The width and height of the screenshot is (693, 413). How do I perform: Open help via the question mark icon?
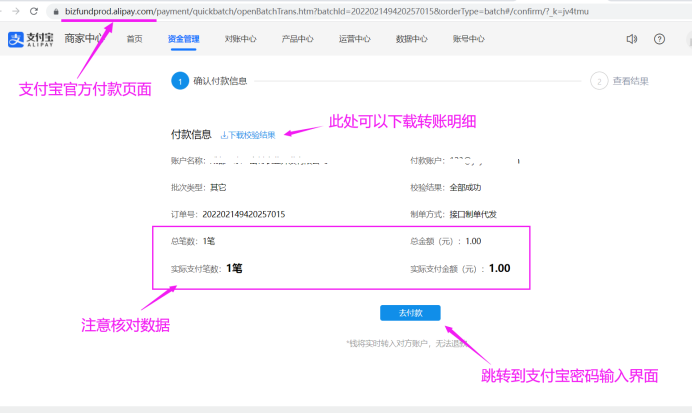659,40
